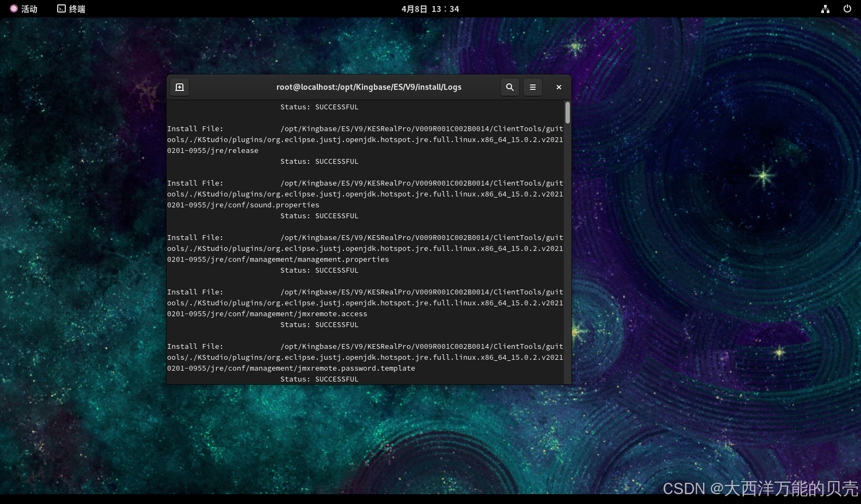861x504 pixels.
Task: Click the Install File label above jmxremote.access
Action: coord(195,292)
